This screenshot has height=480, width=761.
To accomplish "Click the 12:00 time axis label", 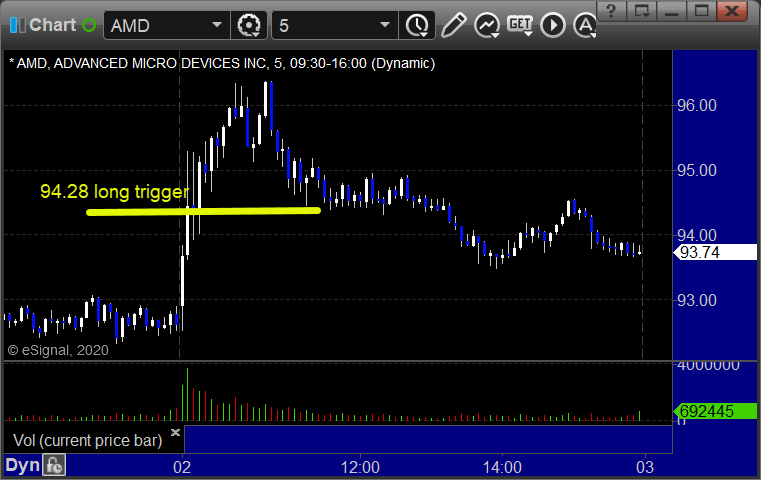I will click(360, 467).
